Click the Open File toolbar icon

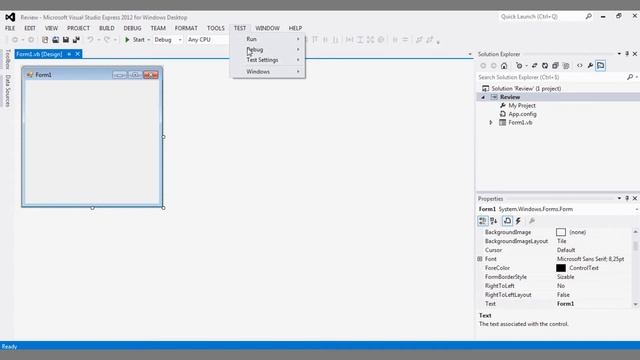tap(56, 40)
